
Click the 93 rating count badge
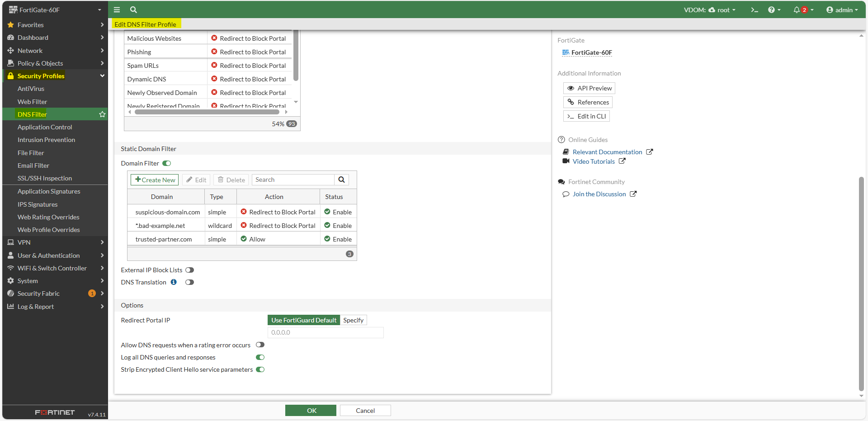(292, 124)
